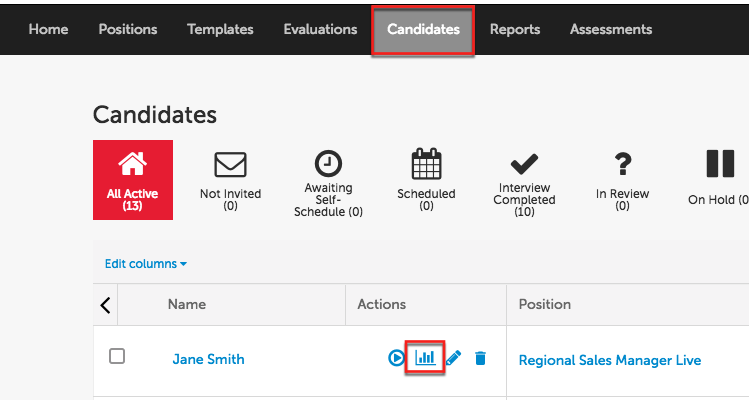Collapse table using the left chevron arrow
Image resolution: width=749 pixels, height=400 pixels.
(105, 305)
